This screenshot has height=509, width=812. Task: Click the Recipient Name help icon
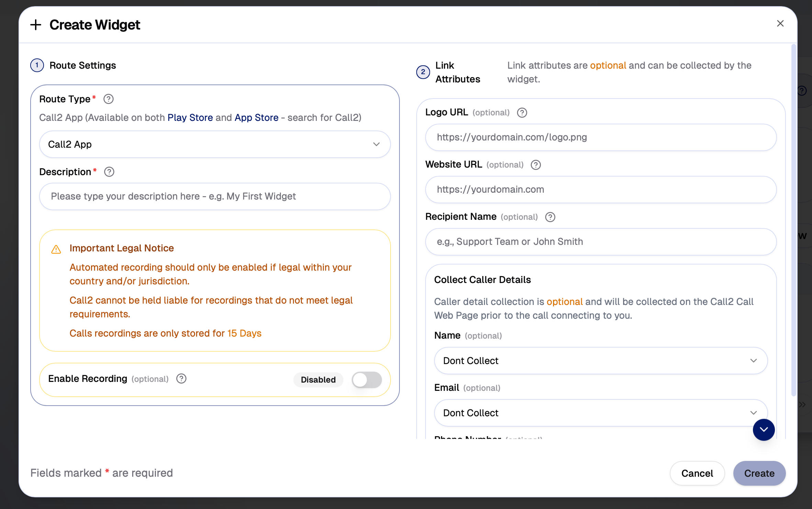pos(550,217)
